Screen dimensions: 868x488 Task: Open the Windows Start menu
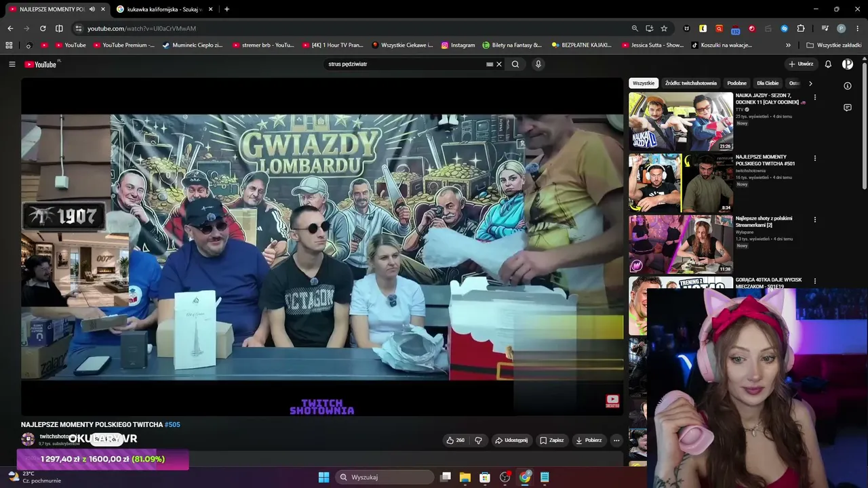point(324,477)
